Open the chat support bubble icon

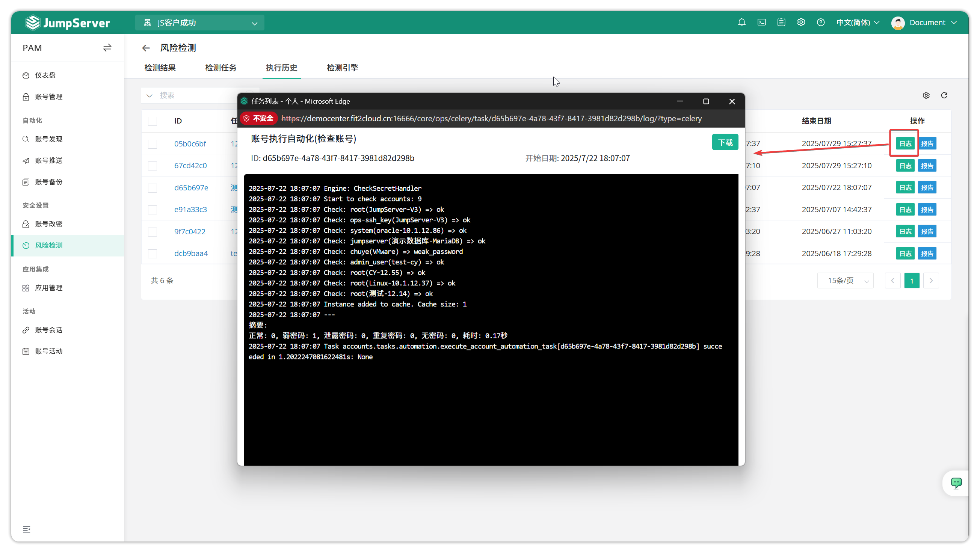pyautogui.click(x=956, y=483)
